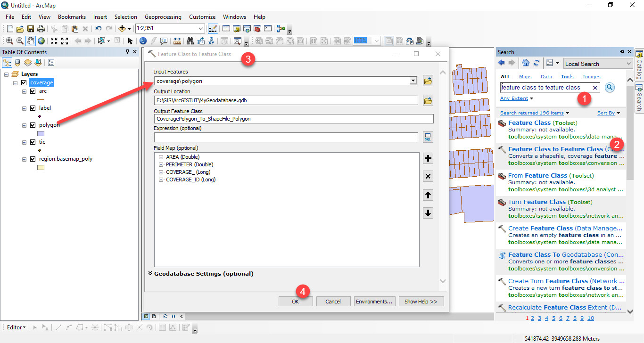
Task: Browse for Input Features folder icon
Action: point(428,81)
